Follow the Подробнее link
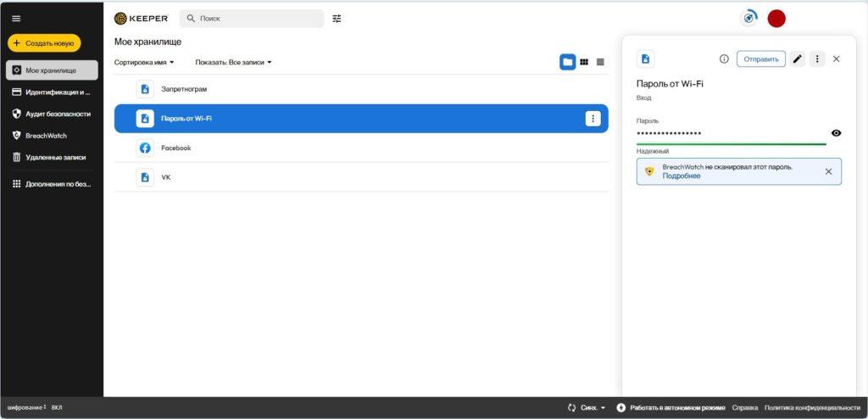Image resolution: width=868 pixels, height=419 pixels. click(x=682, y=176)
